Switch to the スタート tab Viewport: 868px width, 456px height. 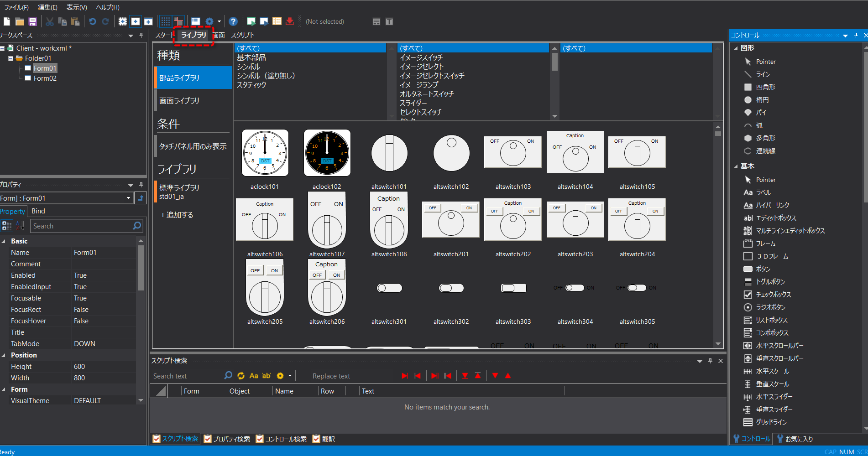coord(163,35)
